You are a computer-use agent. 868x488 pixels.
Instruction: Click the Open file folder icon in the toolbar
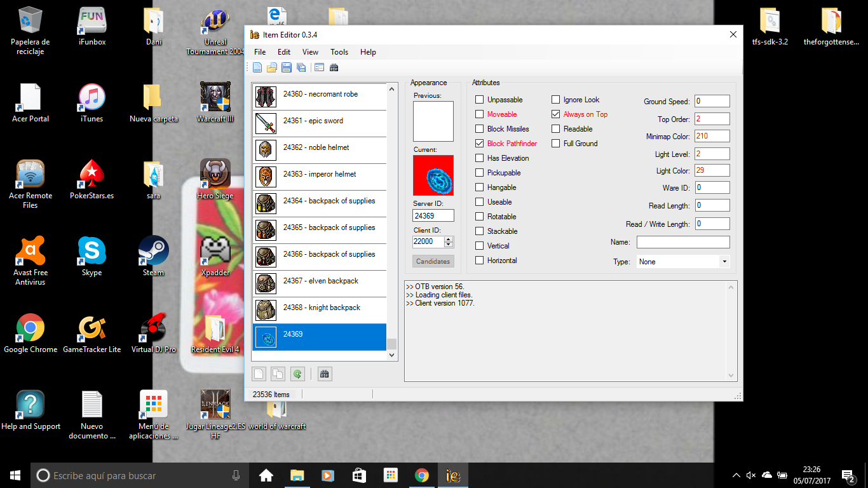[272, 67]
